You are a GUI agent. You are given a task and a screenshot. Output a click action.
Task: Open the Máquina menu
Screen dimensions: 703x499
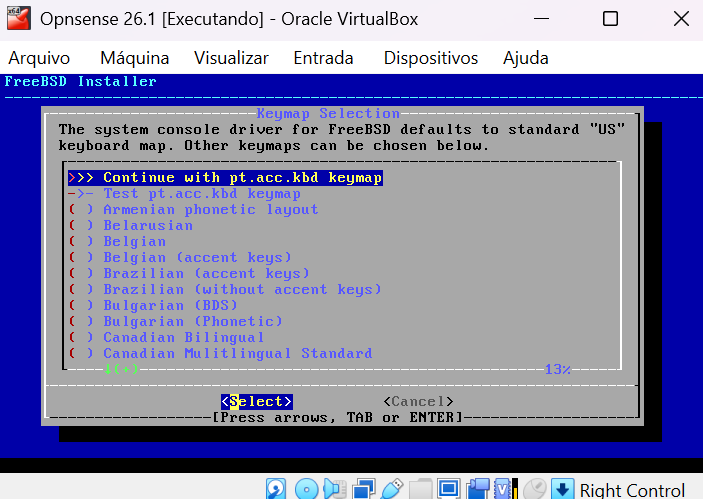(135, 58)
